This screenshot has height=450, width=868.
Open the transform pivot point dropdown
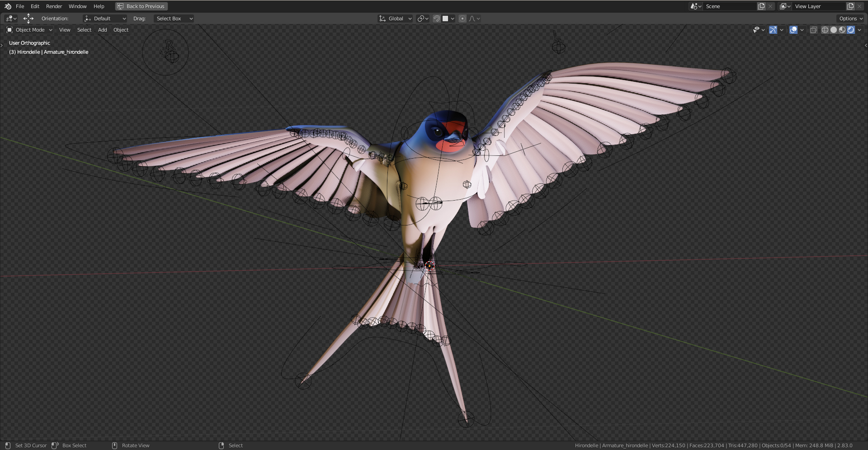click(x=423, y=19)
